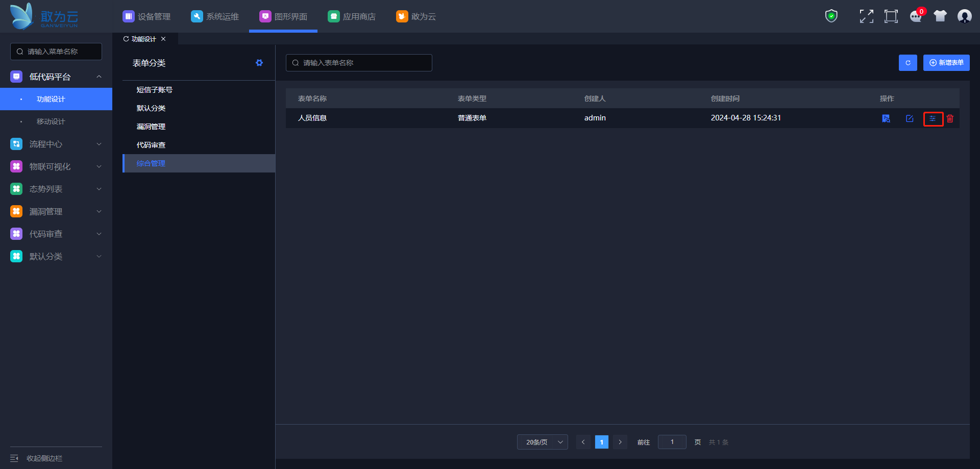Viewport: 980px width, 469px height.
Task: Close the 功能设计 tab
Action: (163, 39)
